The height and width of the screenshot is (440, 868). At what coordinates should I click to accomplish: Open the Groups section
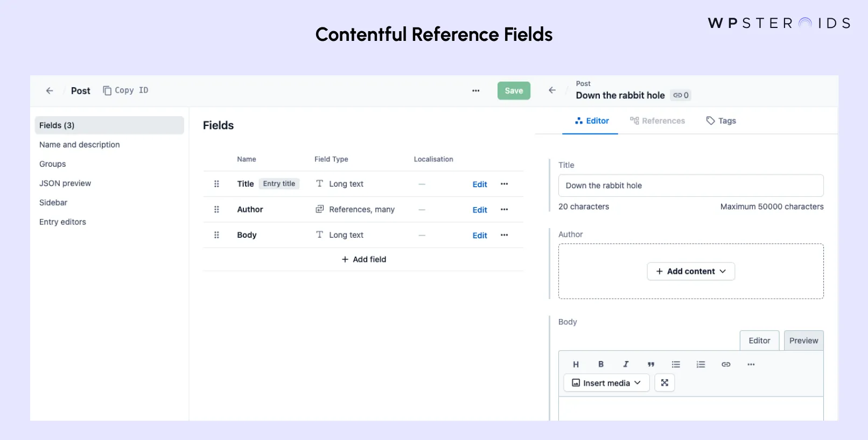pos(53,164)
